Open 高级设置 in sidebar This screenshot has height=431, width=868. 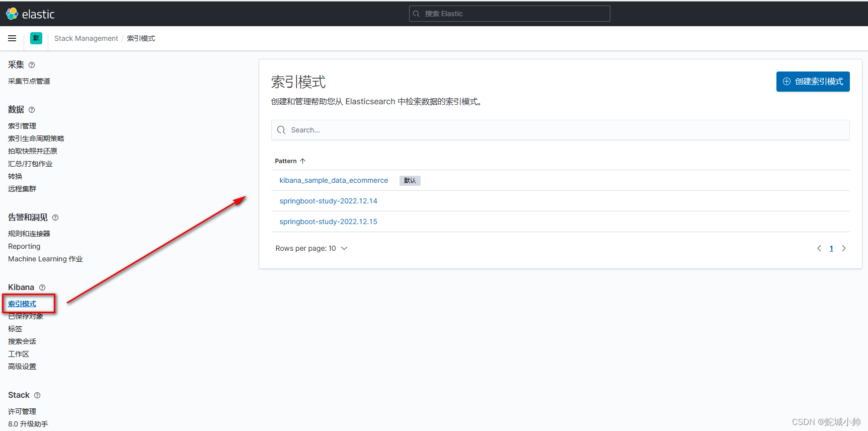(x=22, y=367)
